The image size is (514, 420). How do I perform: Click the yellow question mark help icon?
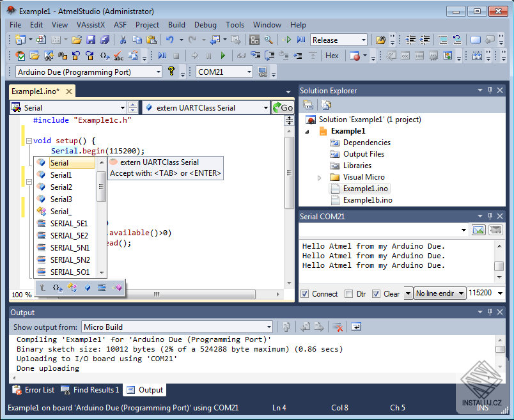pos(171,72)
